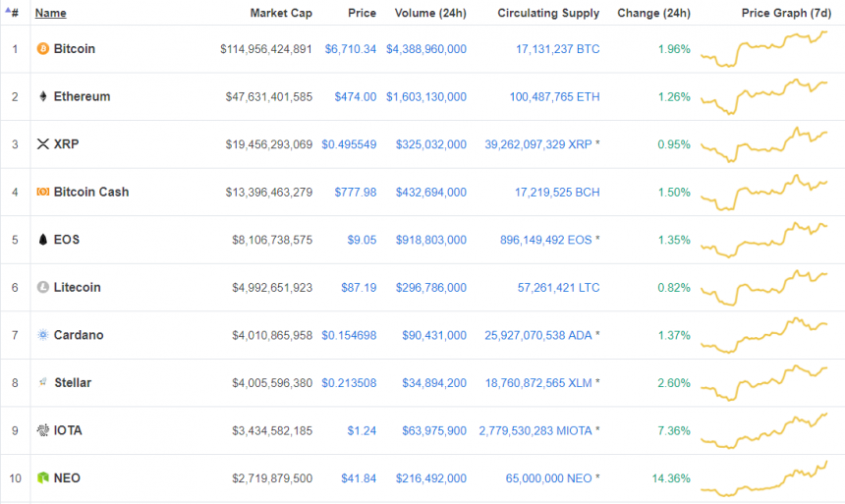The image size is (845, 504).
Task: Click the EOS black drop logo icon
Action: click(x=43, y=240)
